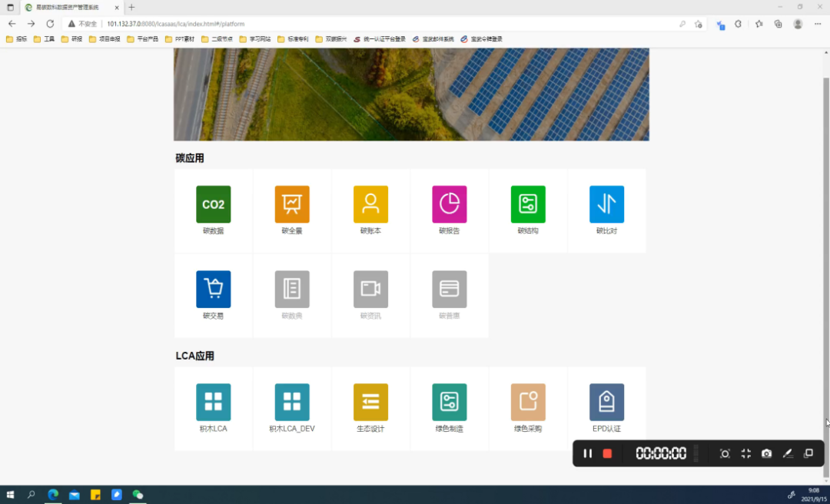Open the 绿色采购 app icon
Image resolution: width=830 pixels, height=504 pixels.
[x=528, y=402]
